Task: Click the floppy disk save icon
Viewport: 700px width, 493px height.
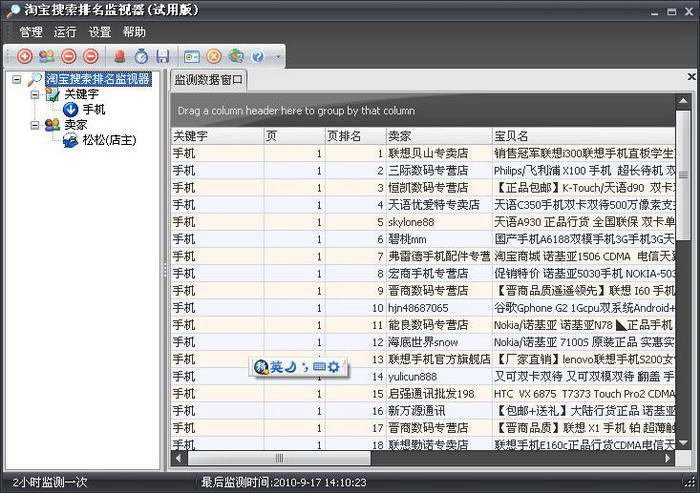Action: (x=162, y=56)
